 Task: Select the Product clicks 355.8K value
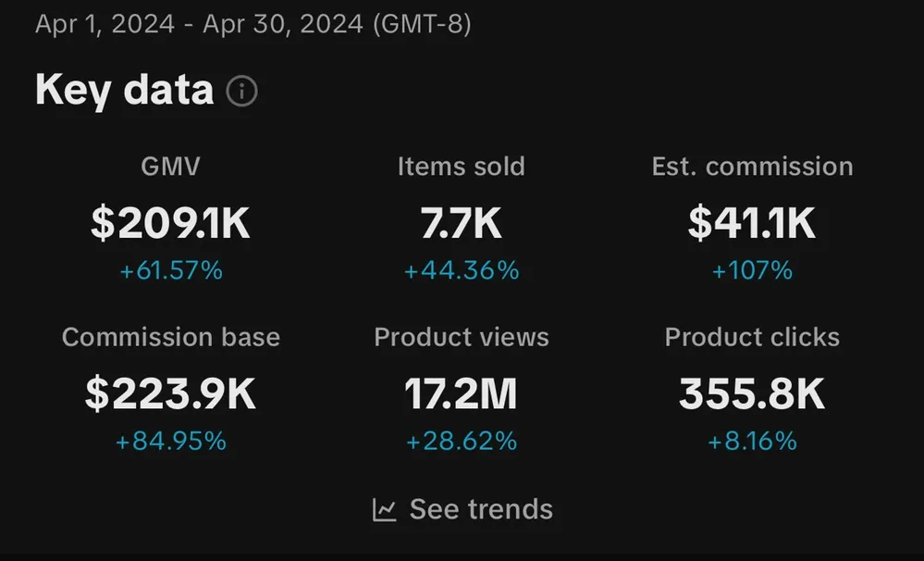coord(752,393)
